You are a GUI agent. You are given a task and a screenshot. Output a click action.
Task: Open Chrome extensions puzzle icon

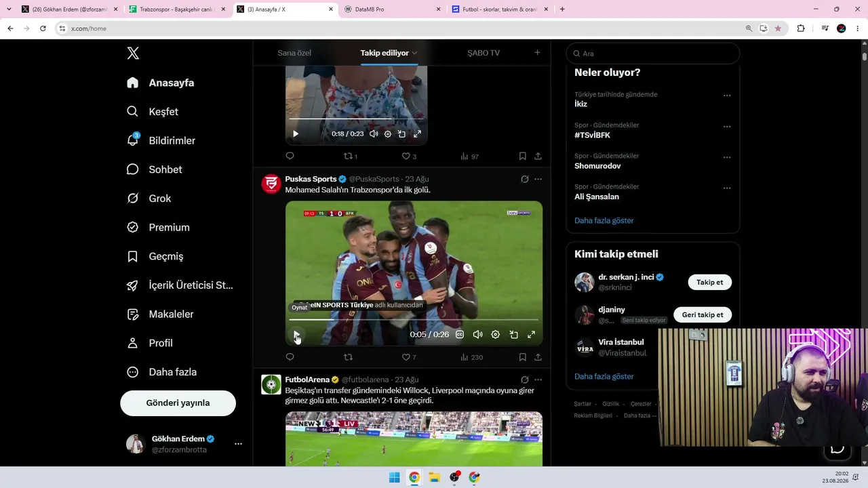801,28
